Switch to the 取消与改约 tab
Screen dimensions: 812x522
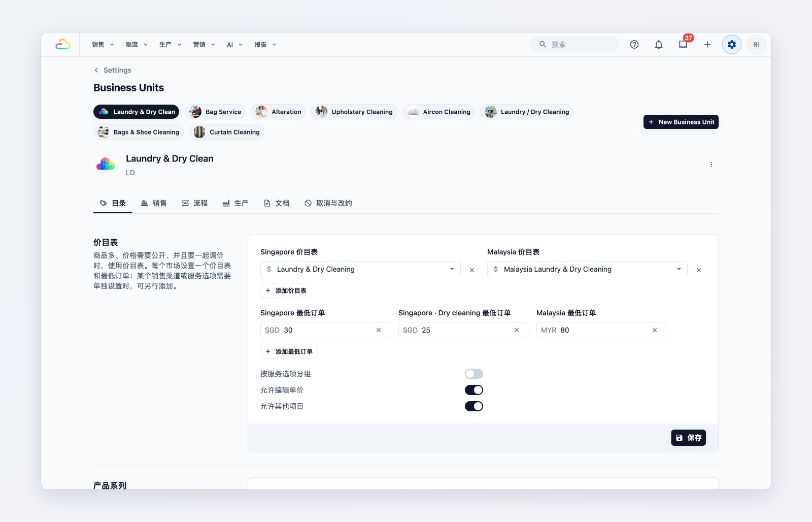[328, 203]
